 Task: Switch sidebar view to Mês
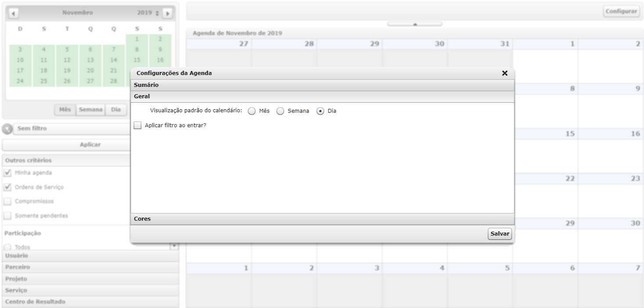tap(65, 110)
